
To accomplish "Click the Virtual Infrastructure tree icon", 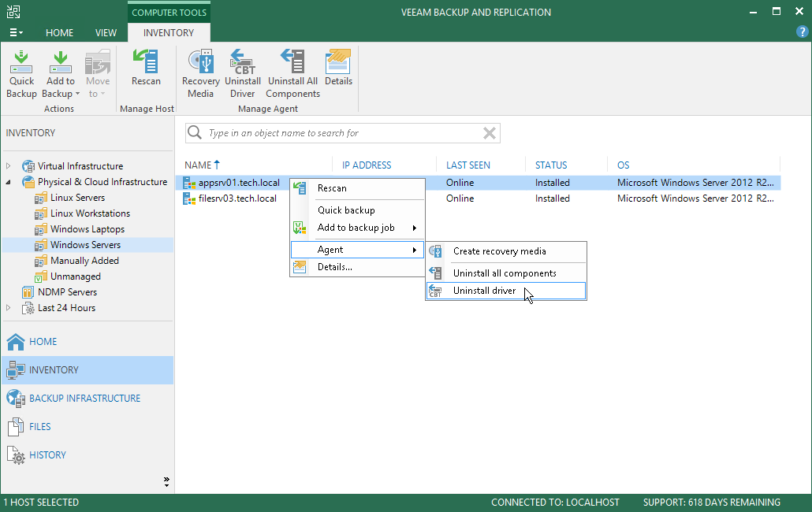I will tap(28, 166).
